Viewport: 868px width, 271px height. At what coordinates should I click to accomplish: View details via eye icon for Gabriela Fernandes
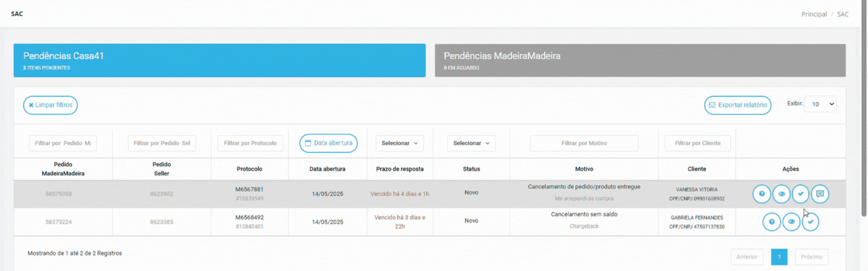tap(791, 222)
